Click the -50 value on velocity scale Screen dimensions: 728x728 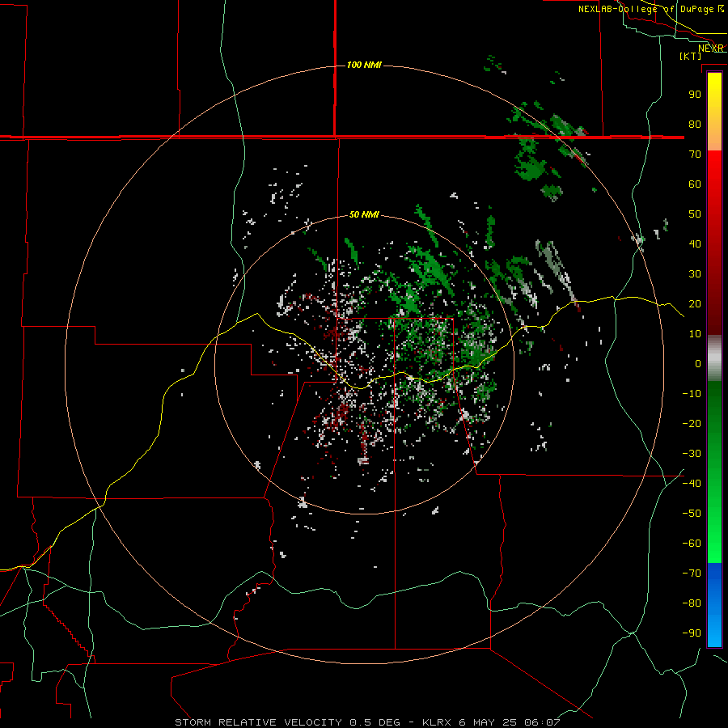[692, 514]
